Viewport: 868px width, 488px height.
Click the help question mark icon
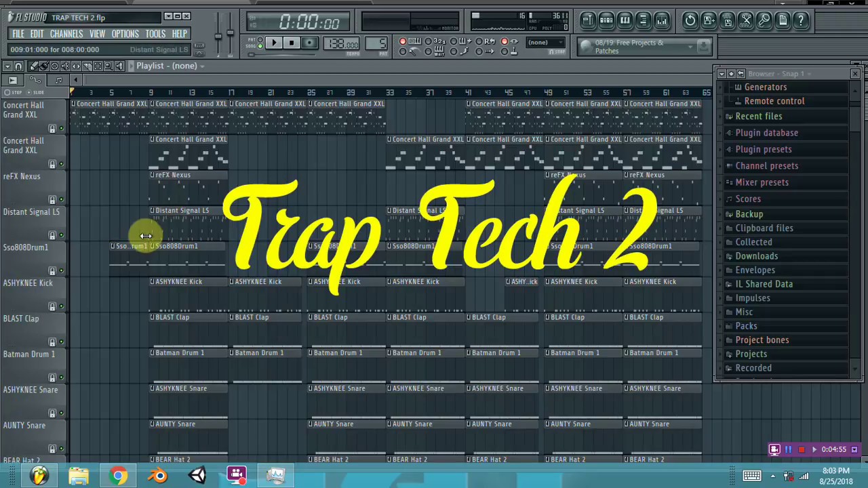coord(800,20)
